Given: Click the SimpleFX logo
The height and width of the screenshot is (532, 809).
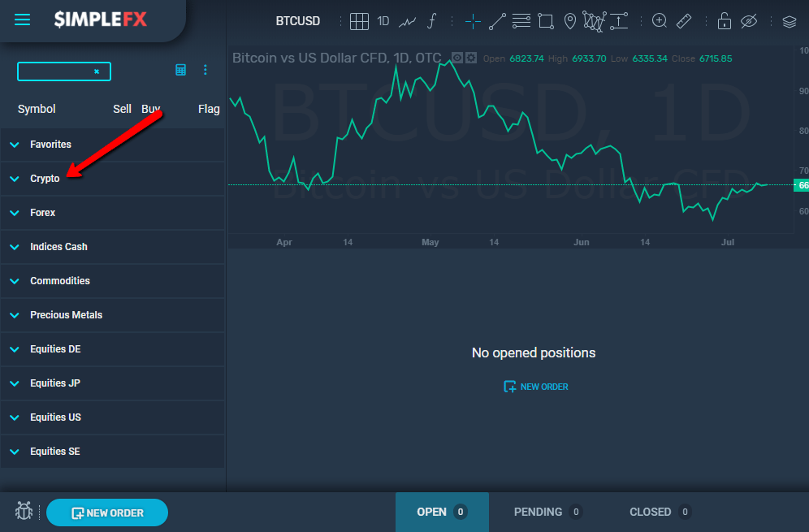Looking at the screenshot, I should click(101, 19).
